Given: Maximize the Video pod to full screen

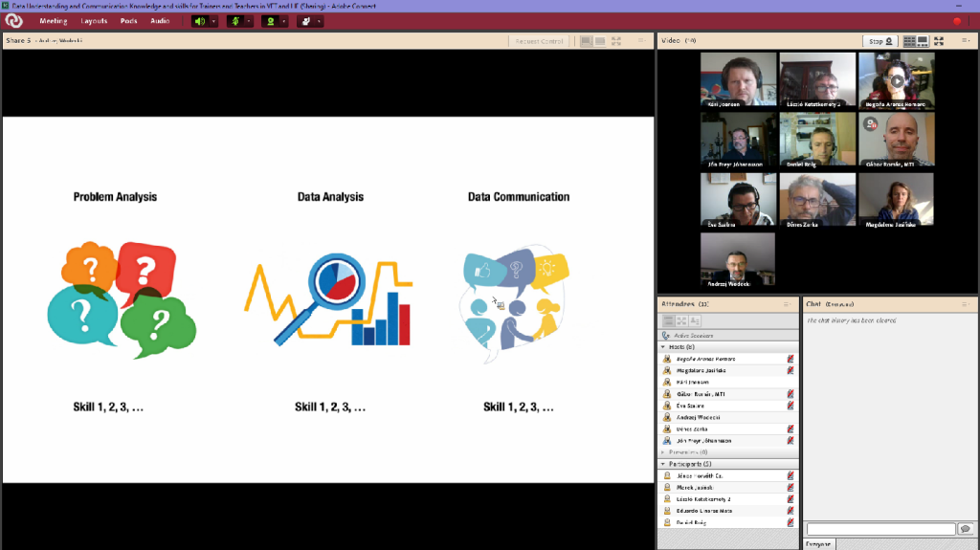Looking at the screenshot, I should [939, 41].
